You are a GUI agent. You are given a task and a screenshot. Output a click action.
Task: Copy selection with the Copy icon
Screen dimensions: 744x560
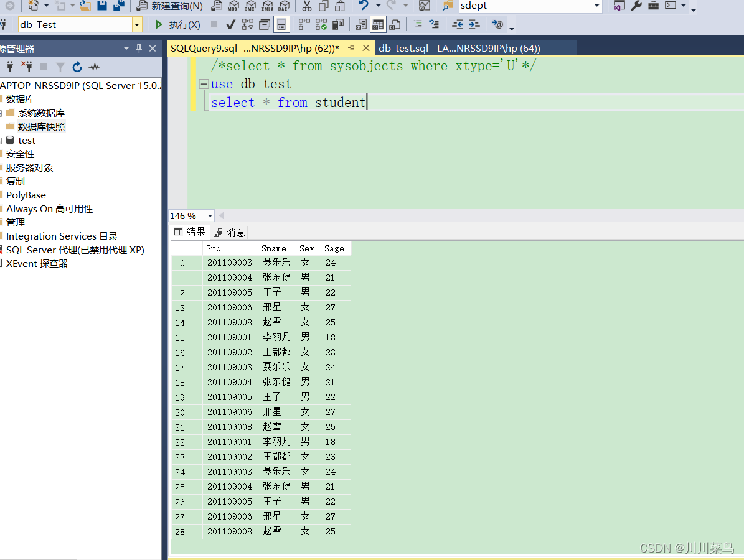[324, 6]
